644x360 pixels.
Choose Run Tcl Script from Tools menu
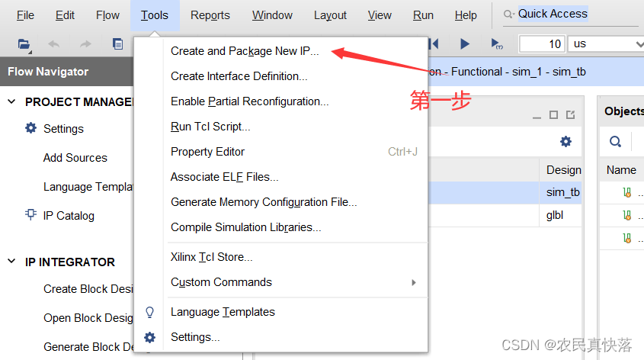210,127
